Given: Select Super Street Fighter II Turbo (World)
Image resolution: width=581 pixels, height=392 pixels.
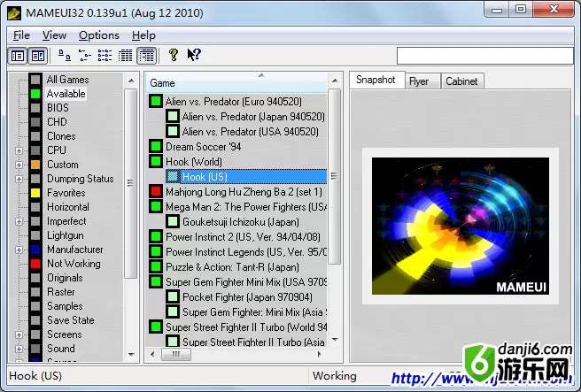Looking at the screenshot, I should click(246, 327).
